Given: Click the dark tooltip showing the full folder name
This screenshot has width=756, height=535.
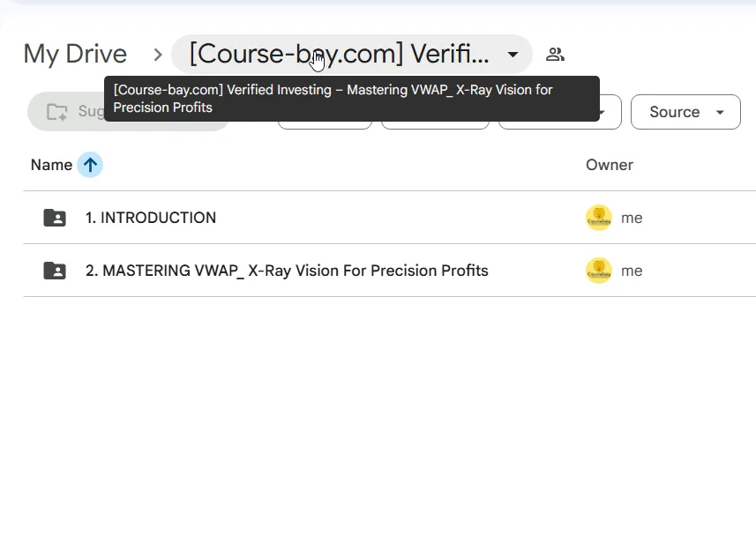Looking at the screenshot, I should coord(352,99).
